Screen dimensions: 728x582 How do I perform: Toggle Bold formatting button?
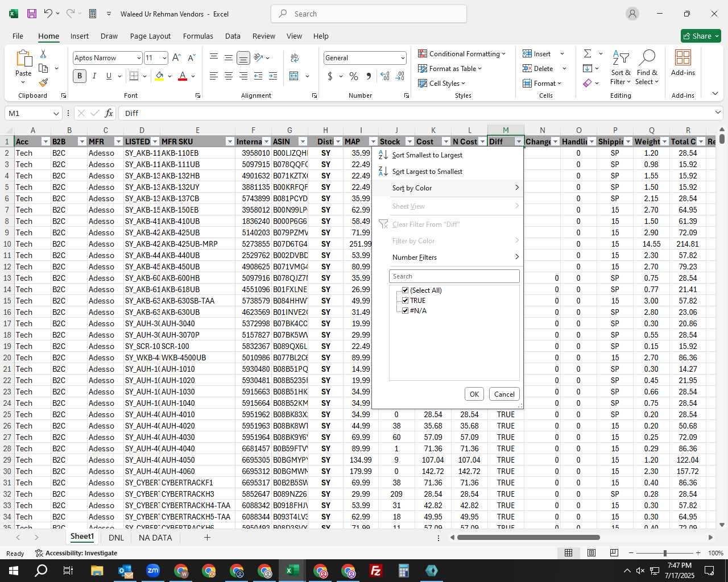pos(80,76)
